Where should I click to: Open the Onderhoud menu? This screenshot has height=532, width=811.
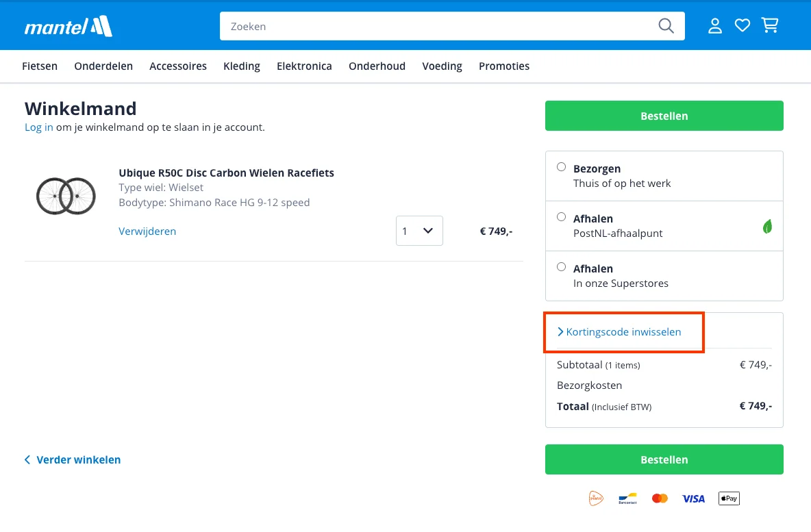(x=377, y=66)
